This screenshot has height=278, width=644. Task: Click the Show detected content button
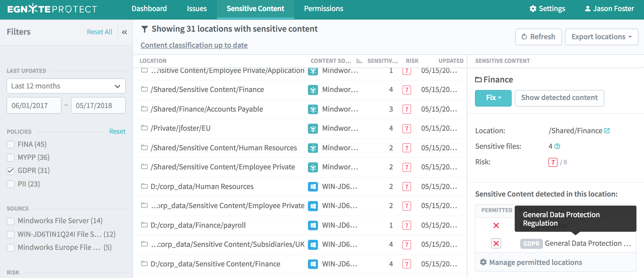tap(559, 98)
